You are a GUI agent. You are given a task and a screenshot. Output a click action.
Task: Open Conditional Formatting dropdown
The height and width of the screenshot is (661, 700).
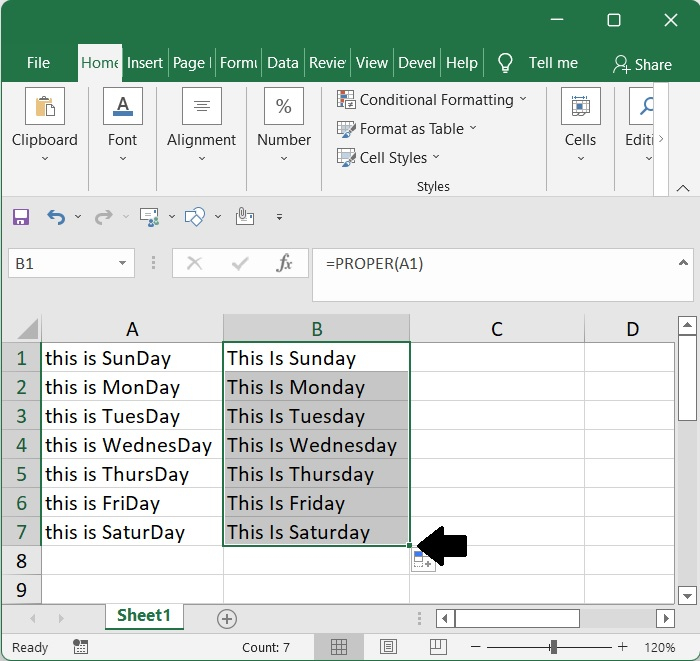432,100
